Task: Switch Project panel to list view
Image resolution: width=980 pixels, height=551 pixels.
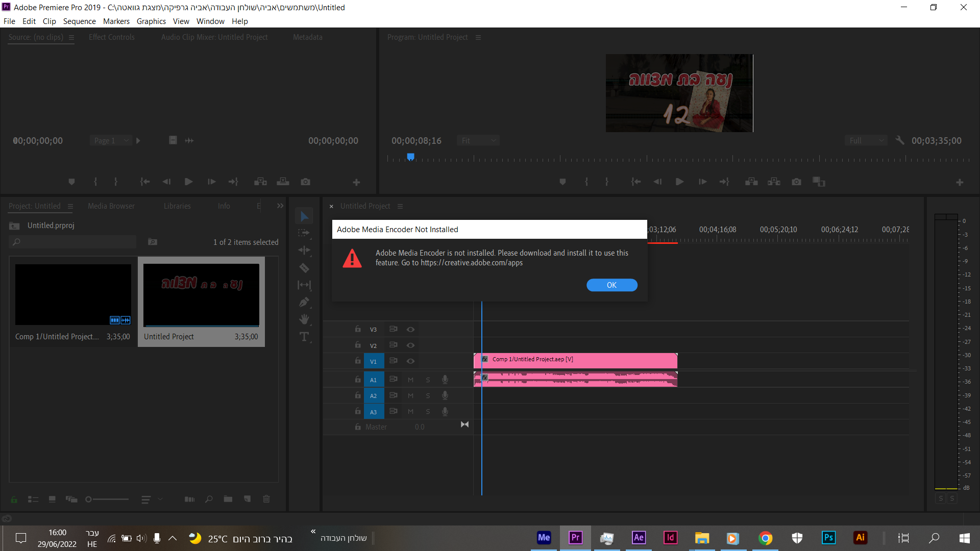Action: coord(33,499)
